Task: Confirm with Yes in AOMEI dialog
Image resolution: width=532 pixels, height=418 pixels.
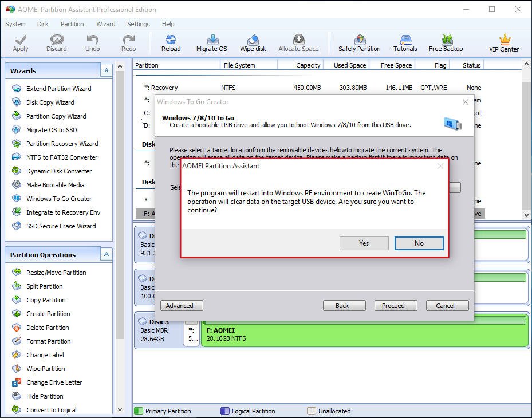Action: 364,243
